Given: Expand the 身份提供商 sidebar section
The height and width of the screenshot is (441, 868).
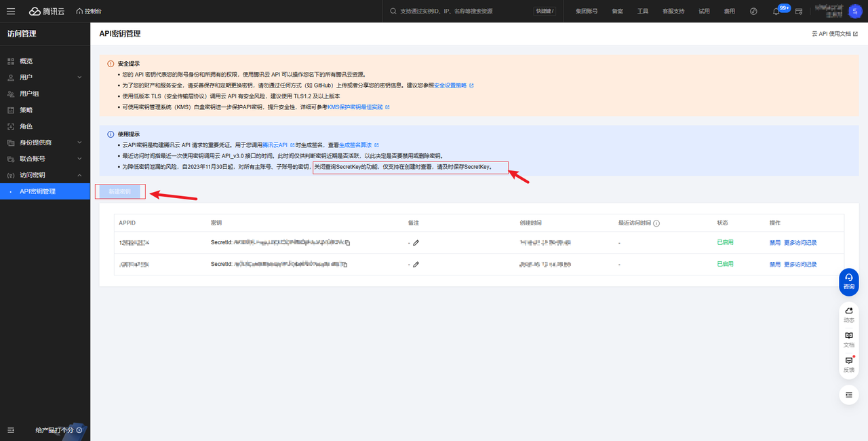Looking at the screenshot, I should (x=45, y=142).
